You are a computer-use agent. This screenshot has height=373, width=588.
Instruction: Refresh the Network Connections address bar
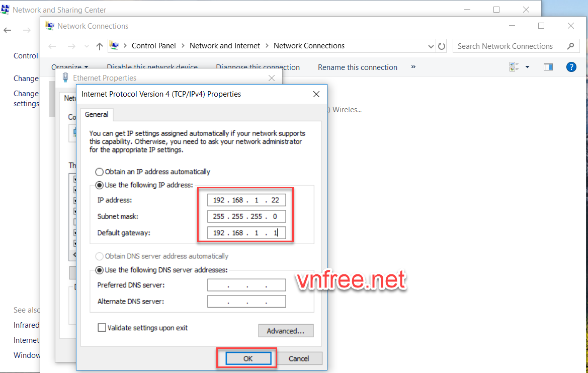point(442,46)
